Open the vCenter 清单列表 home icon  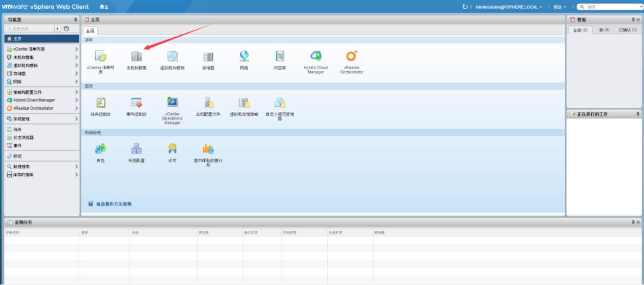[101, 57]
